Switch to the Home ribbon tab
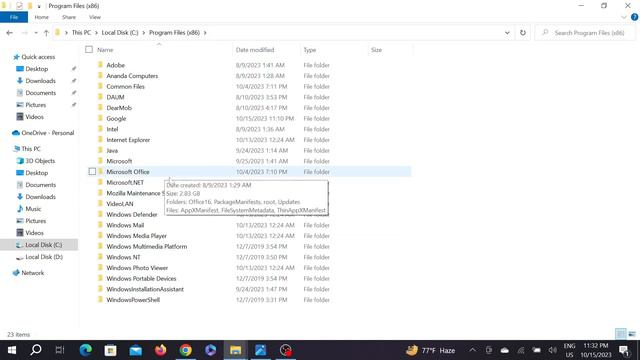Screen dimensions: 640x360 pyautogui.click(x=41, y=17)
